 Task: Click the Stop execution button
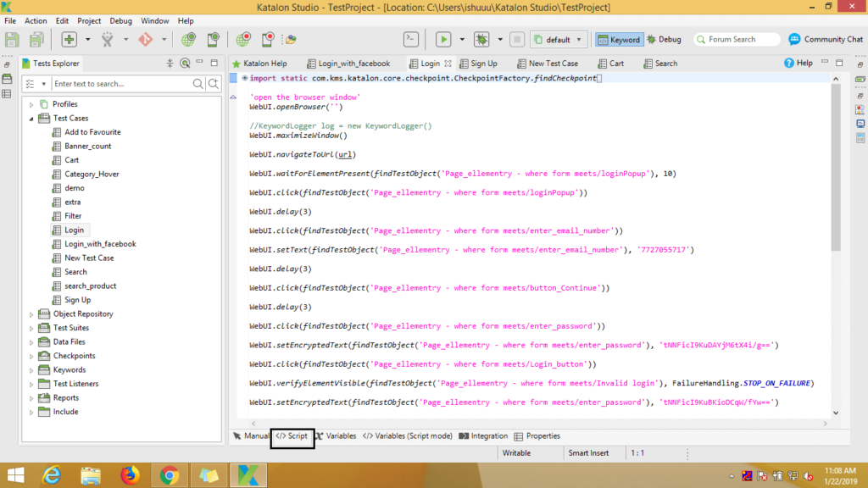tap(517, 39)
